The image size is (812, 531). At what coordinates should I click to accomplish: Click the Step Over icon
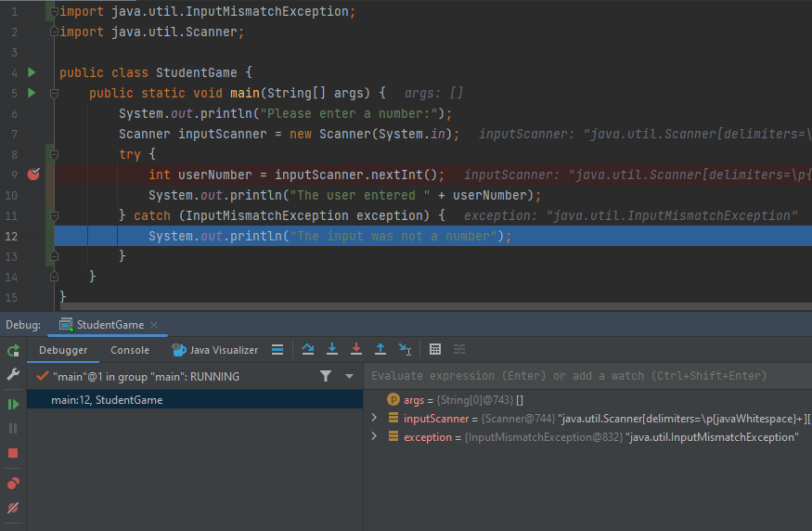[x=307, y=350]
